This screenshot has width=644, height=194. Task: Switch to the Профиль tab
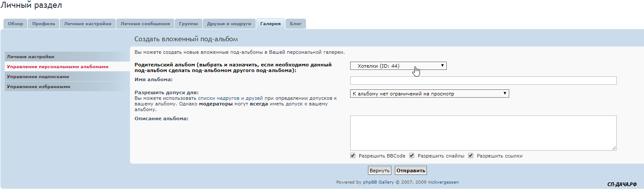pyautogui.click(x=43, y=24)
